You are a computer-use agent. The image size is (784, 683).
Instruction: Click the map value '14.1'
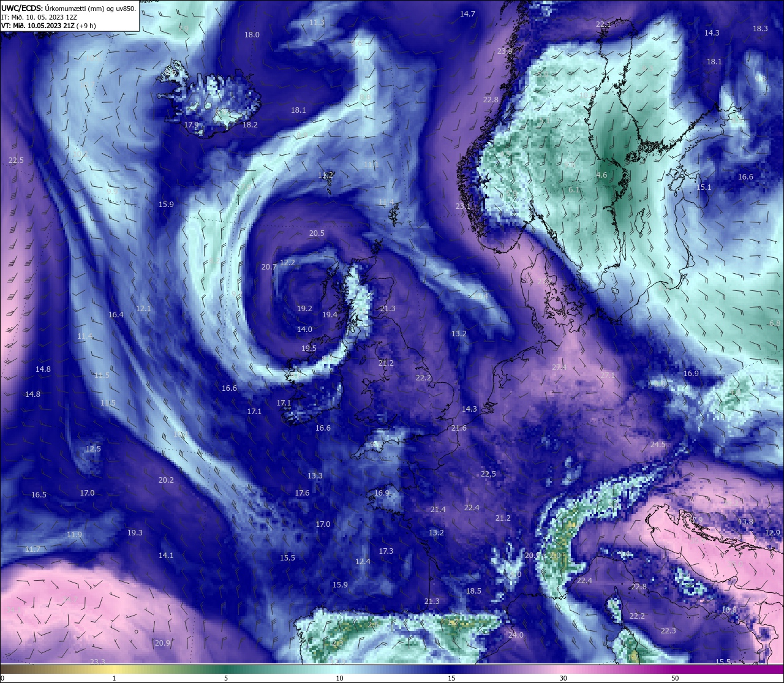point(166,556)
